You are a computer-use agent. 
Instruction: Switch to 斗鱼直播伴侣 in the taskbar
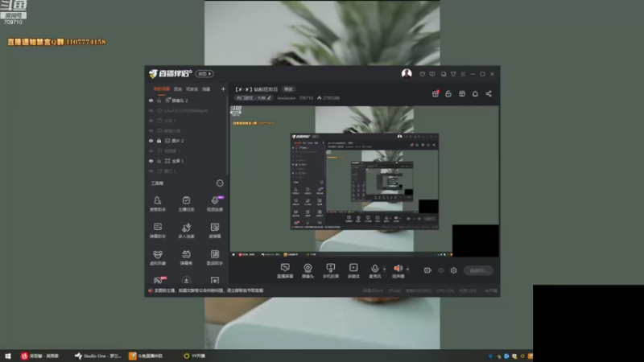[146, 356]
